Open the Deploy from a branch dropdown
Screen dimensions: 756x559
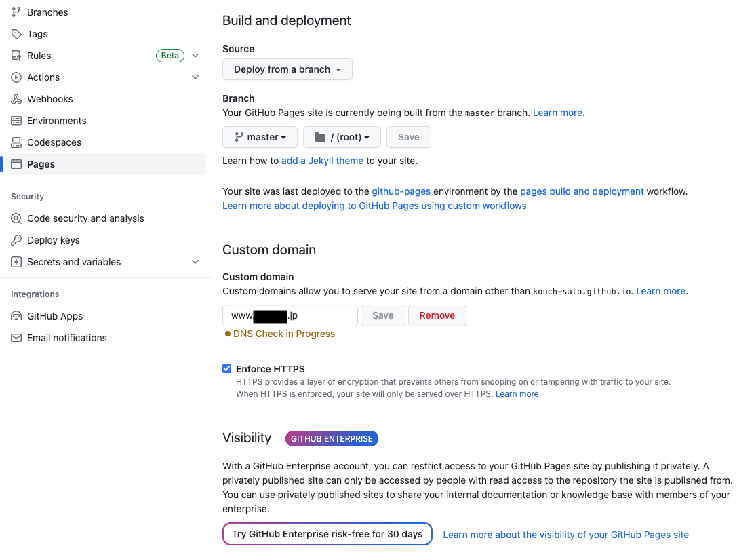click(x=287, y=69)
